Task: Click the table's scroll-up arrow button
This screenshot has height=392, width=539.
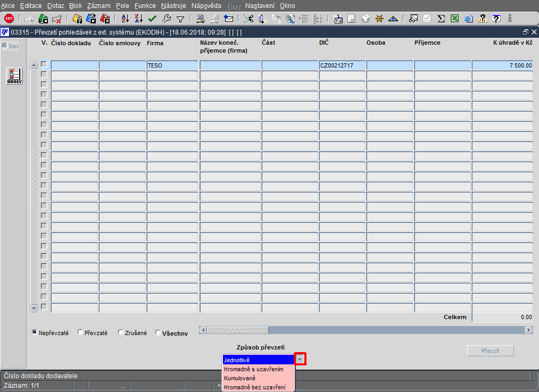Action: click(x=34, y=65)
